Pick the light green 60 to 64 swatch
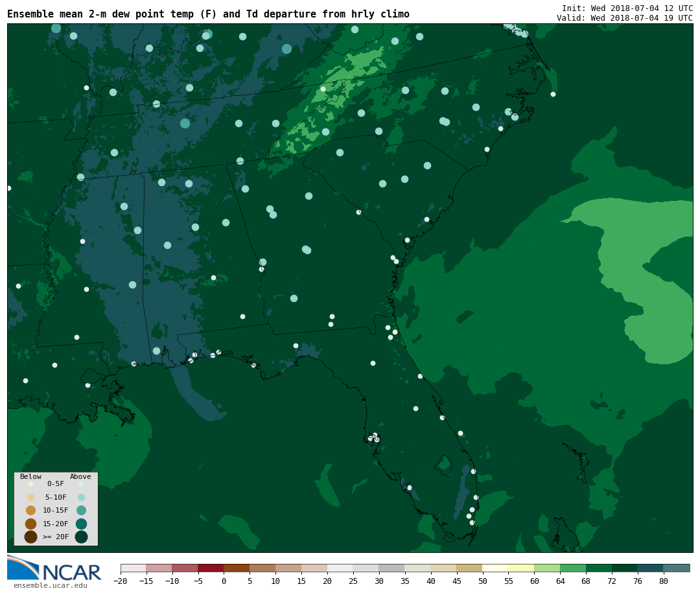 pyautogui.click(x=547, y=568)
